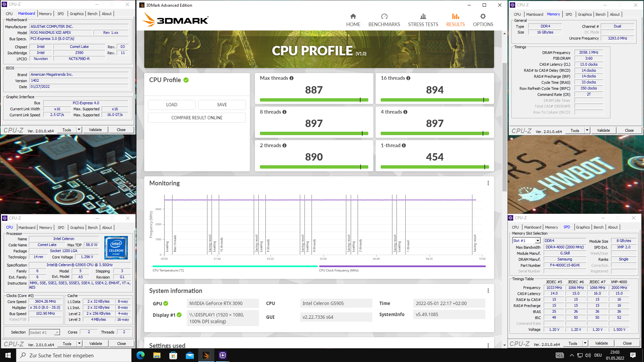Select SPD tab in top-left CPU-Z window
The image size is (644, 362).
click(x=60, y=14)
